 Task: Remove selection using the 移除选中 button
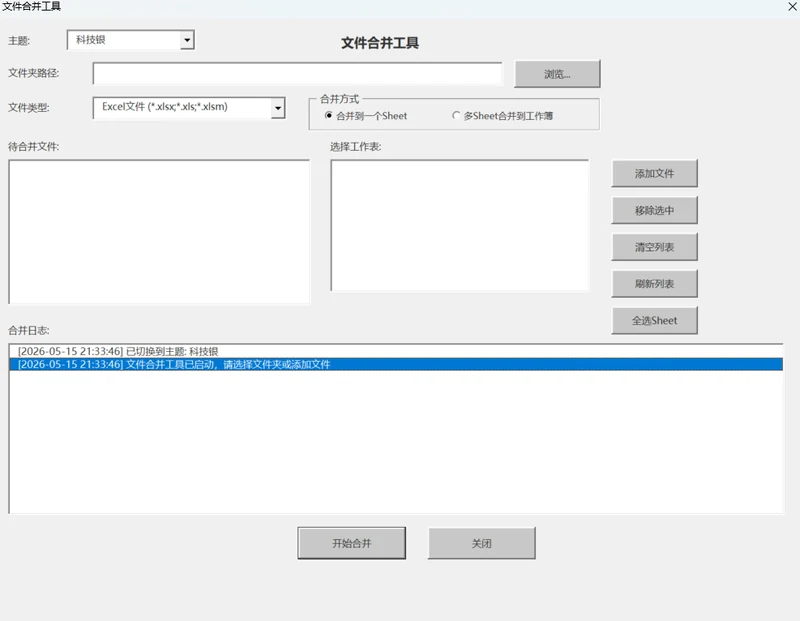655,210
